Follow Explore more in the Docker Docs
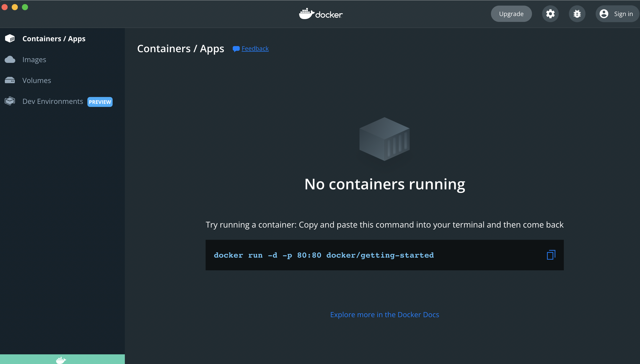640x364 pixels. click(x=384, y=315)
